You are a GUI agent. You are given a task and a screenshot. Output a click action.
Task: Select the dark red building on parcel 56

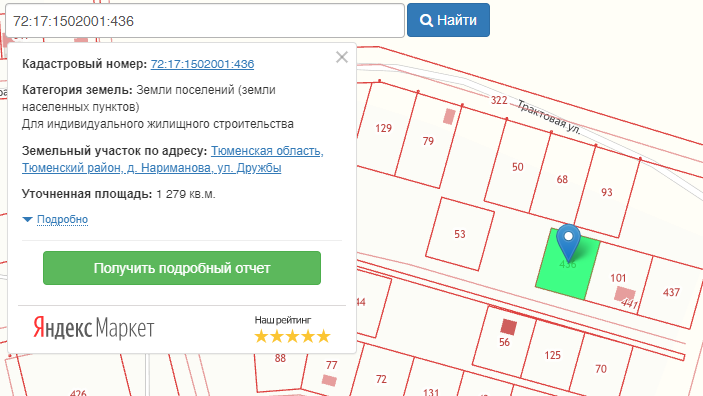coord(508,327)
